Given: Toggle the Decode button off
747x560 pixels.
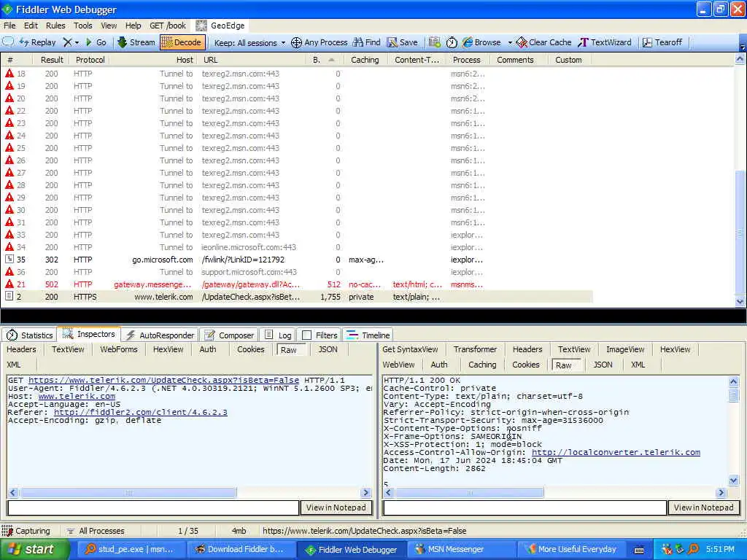Looking at the screenshot, I should pos(182,42).
